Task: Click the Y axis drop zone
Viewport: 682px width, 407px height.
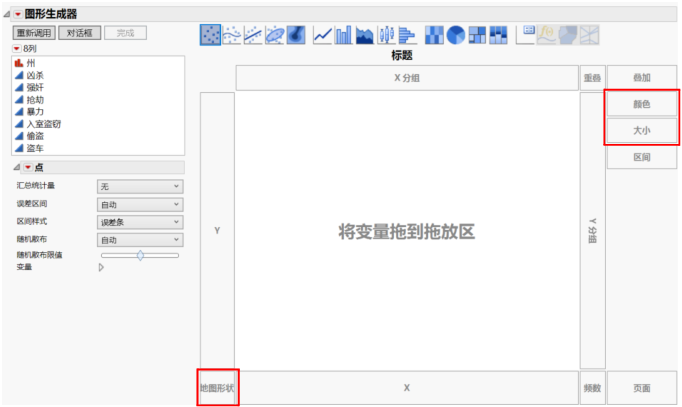Action: 217,230
